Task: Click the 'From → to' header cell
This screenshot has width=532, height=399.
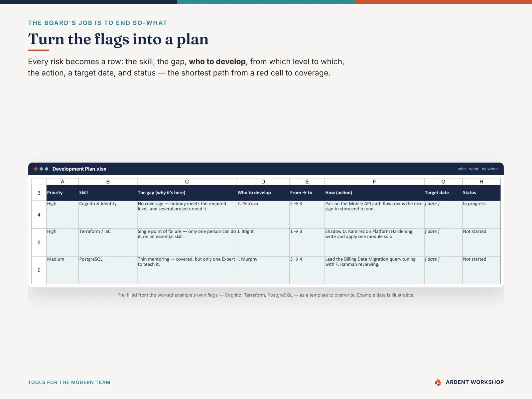Action: (x=307, y=193)
